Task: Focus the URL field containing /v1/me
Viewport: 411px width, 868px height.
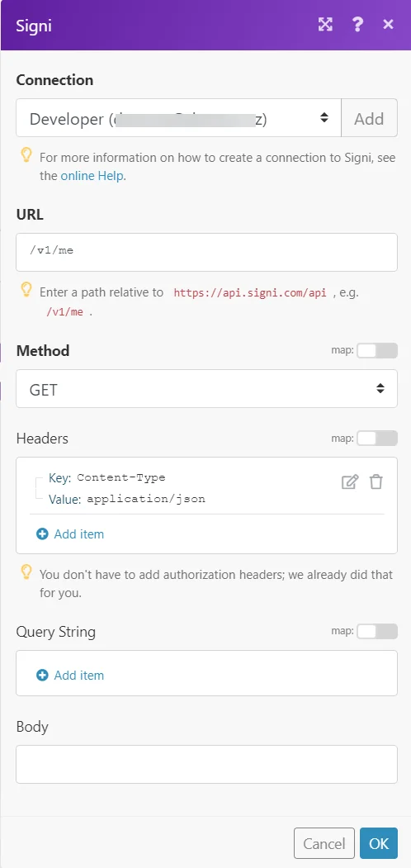Action: pos(207,253)
